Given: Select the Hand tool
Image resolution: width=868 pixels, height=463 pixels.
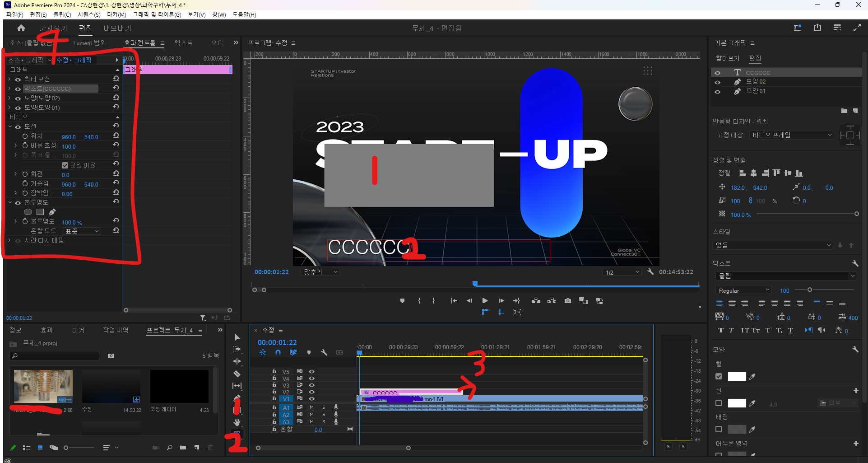Looking at the screenshot, I should tap(237, 422).
